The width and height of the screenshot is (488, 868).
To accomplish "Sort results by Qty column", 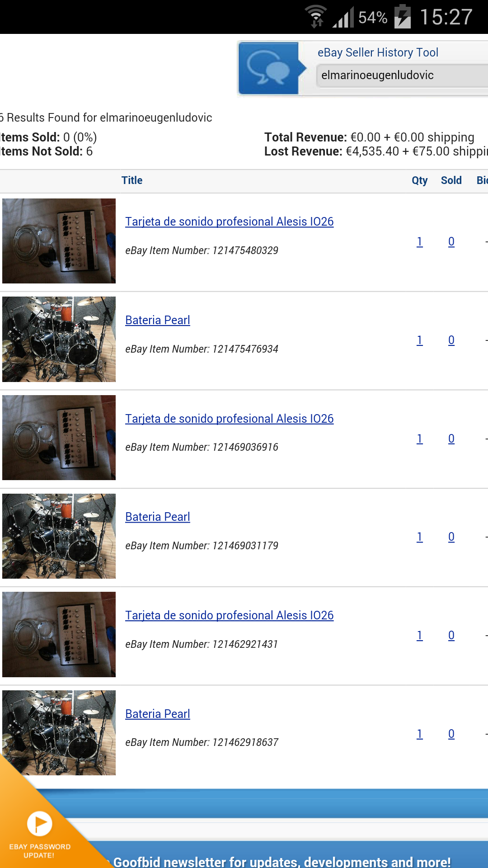I will pyautogui.click(x=419, y=180).
